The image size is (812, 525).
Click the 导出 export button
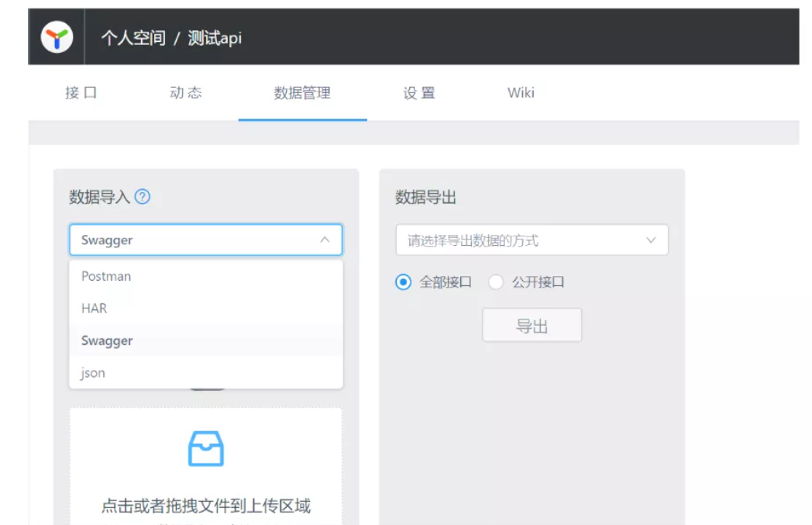coord(532,326)
